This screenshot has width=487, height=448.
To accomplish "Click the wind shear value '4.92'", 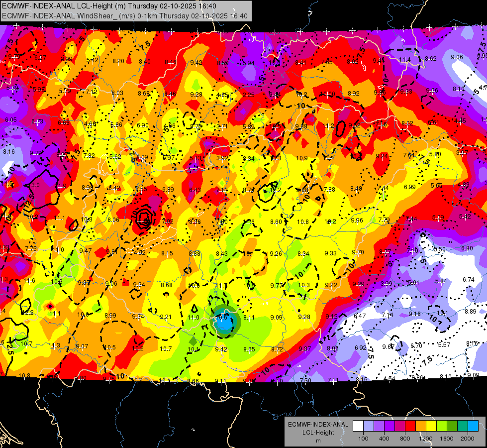I will [140, 252].
